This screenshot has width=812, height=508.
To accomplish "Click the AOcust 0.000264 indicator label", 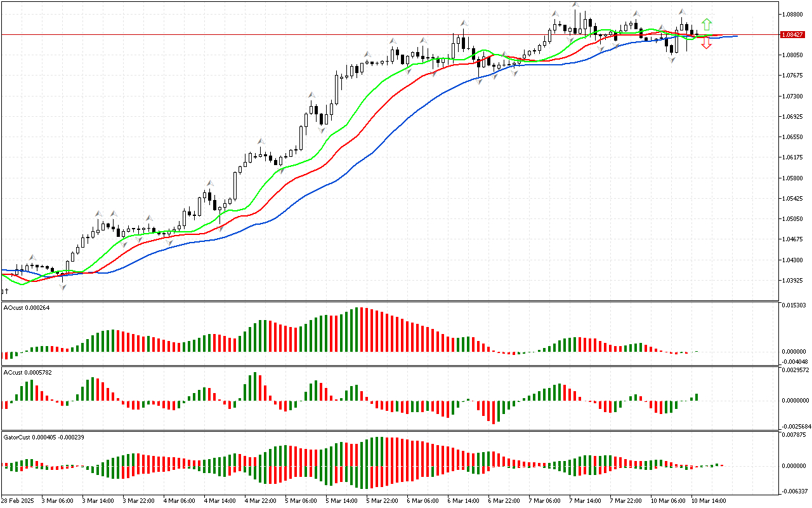I will click(x=27, y=308).
